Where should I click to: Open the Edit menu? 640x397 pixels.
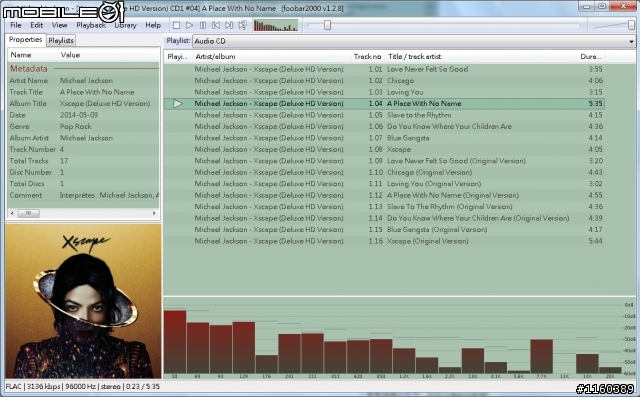[36, 25]
